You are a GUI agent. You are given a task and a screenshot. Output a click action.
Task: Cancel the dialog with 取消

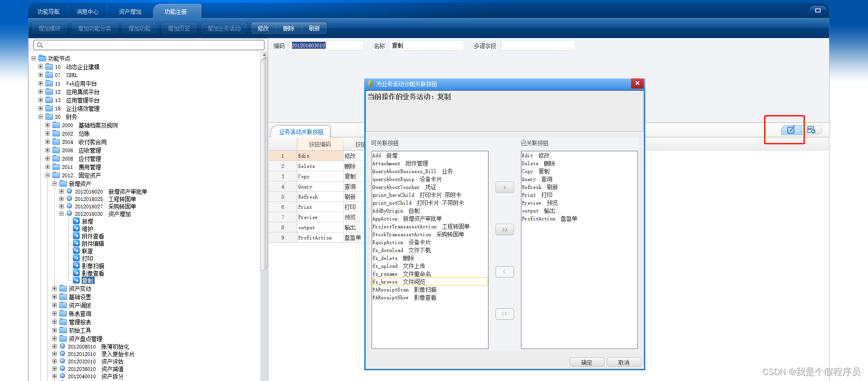[x=624, y=362]
